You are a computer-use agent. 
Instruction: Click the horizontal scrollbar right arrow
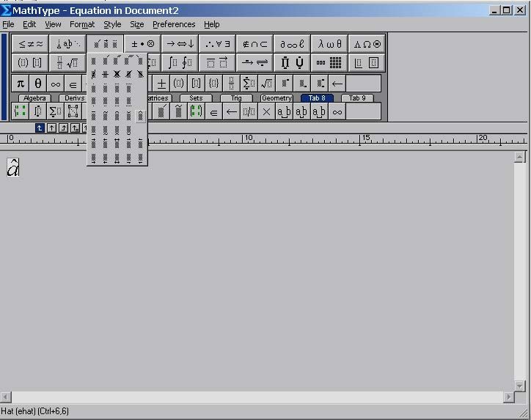pos(508,397)
